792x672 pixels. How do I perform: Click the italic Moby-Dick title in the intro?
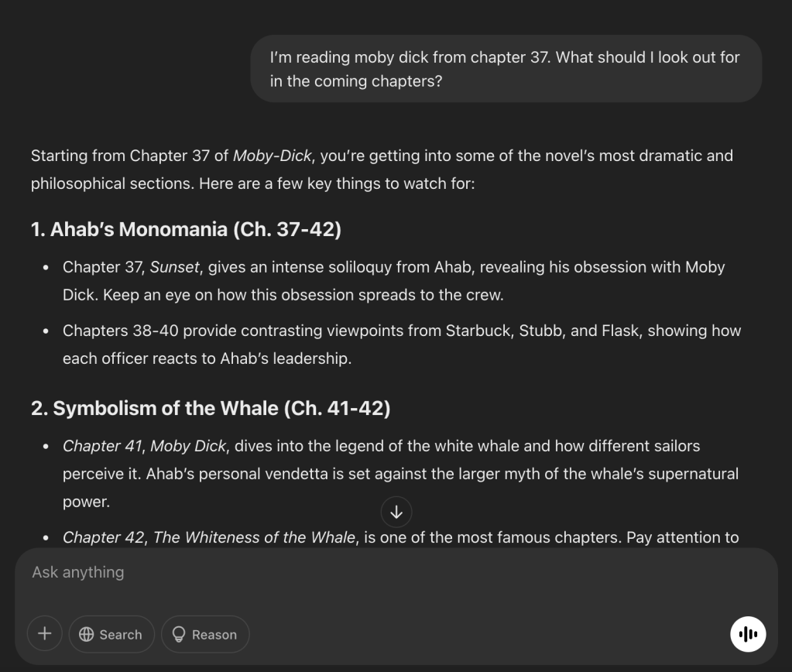273,156
